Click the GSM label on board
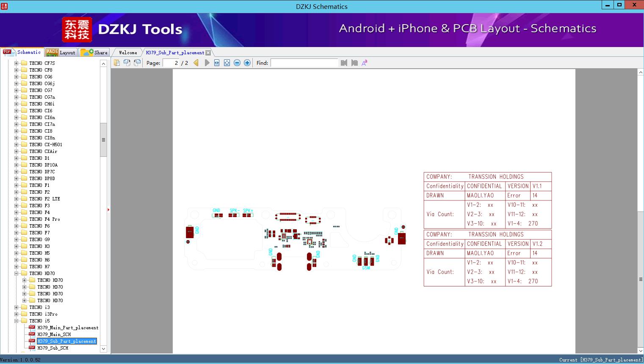Image resolution: width=644 pixels, height=364 pixels. click(366, 268)
